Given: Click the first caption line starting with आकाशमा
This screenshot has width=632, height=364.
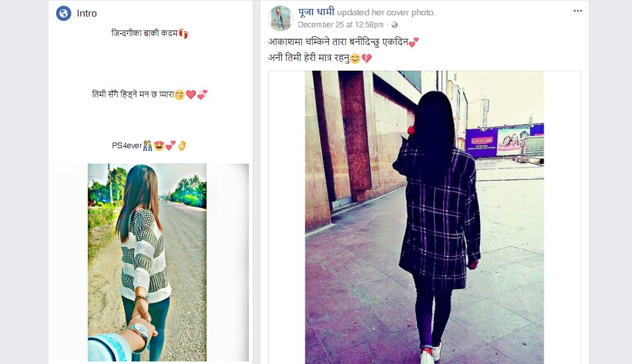Looking at the screenshot, I should click(x=338, y=41).
